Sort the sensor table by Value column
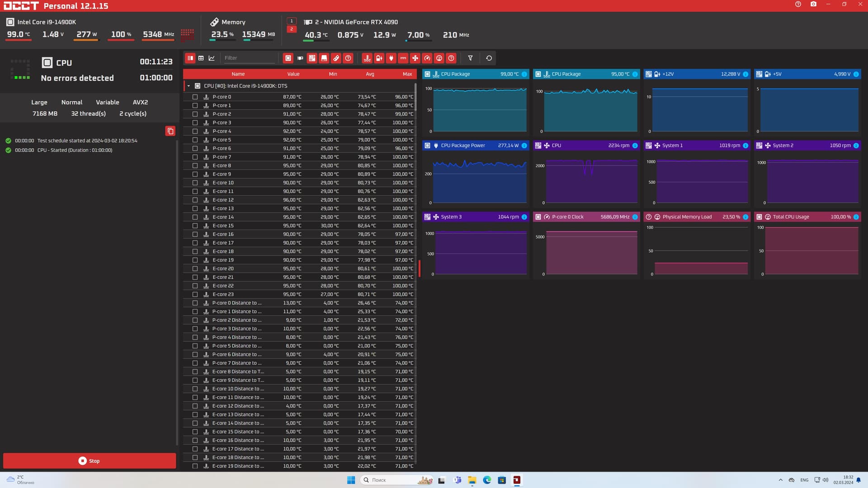This screenshot has width=868, height=488. (x=293, y=74)
